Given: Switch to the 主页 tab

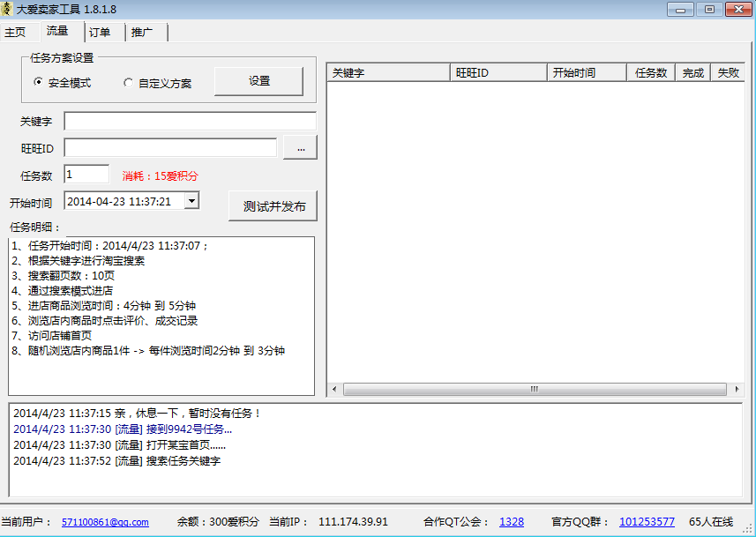Looking at the screenshot, I should (x=16, y=31).
